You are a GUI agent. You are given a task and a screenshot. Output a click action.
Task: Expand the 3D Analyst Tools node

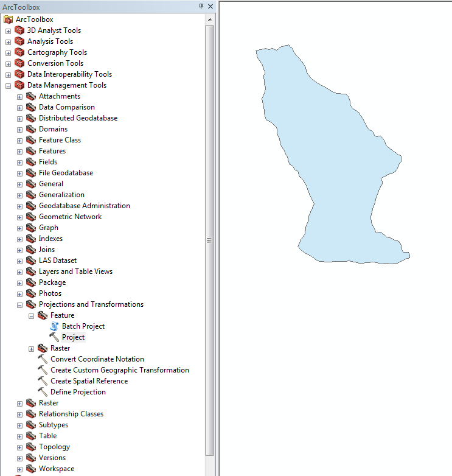tap(8, 31)
